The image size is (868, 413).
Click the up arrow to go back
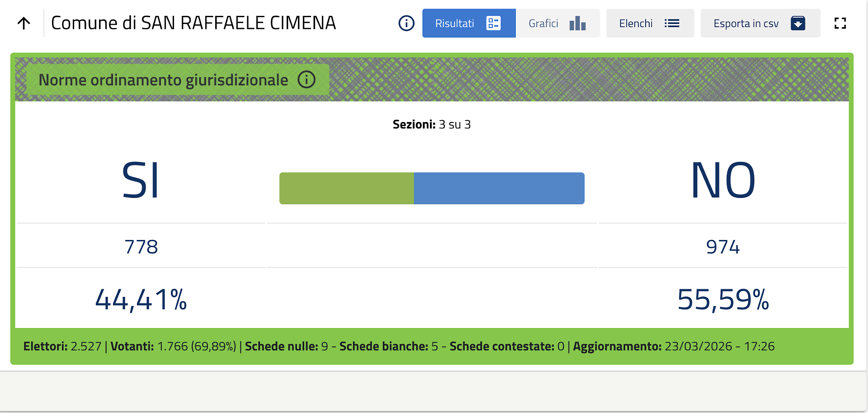[24, 23]
